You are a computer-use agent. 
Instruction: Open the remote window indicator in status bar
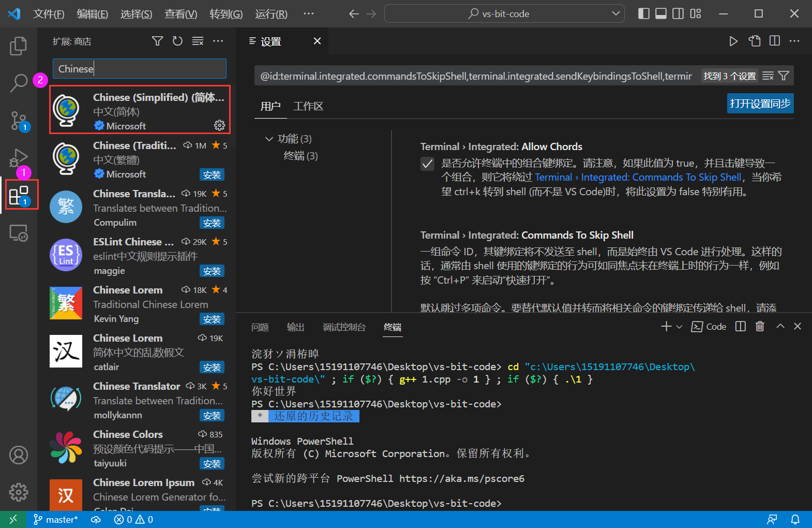click(13, 519)
